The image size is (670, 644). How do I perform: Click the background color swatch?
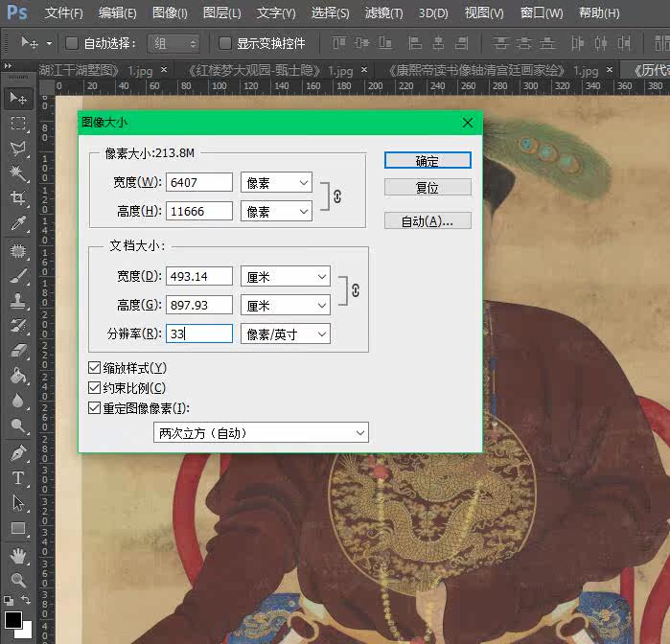tap(28, 632)
